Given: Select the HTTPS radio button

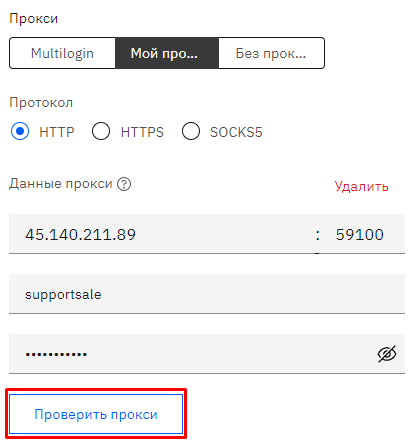Looking at the screenshot, I should [101, 131].
